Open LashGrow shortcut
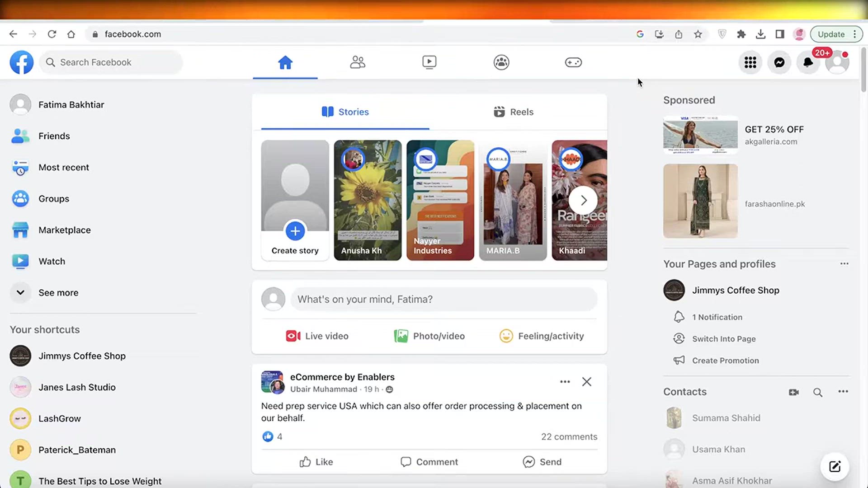This screenshot has height=488, width=868. (103, 418)
